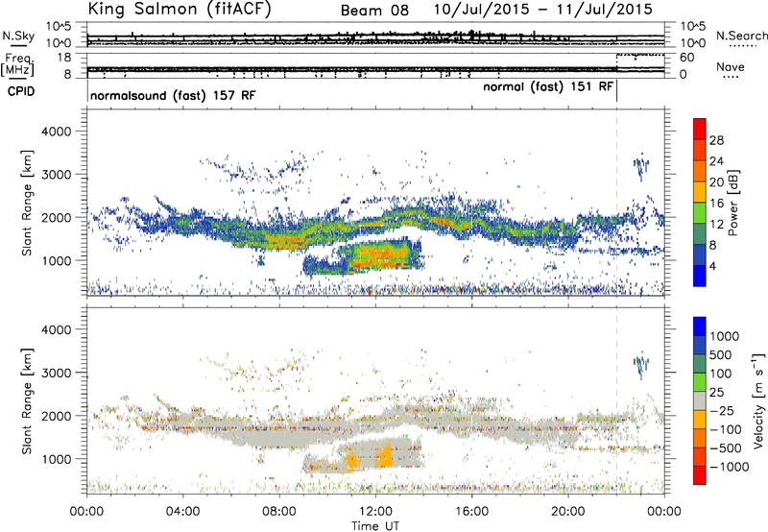This screenshot has width=768, height=532.
Task: Click the '4000' tick on power panel
Action: tap(56, 132)
